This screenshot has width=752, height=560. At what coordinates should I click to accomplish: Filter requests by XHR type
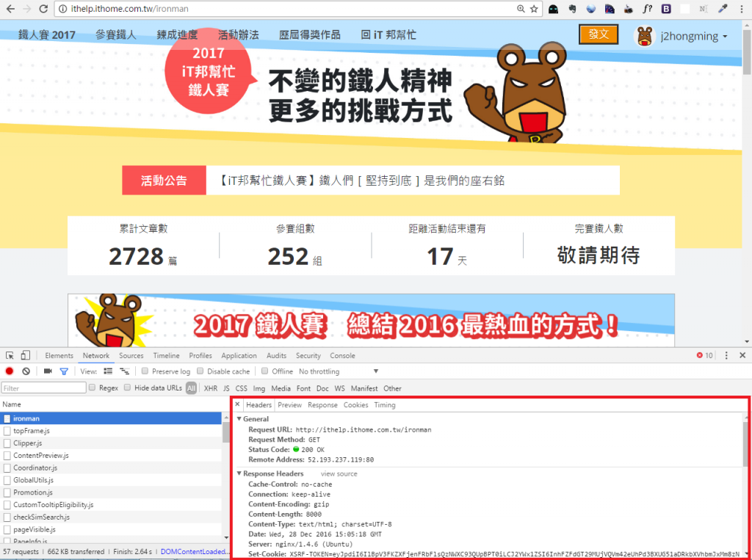click(211, 388)
